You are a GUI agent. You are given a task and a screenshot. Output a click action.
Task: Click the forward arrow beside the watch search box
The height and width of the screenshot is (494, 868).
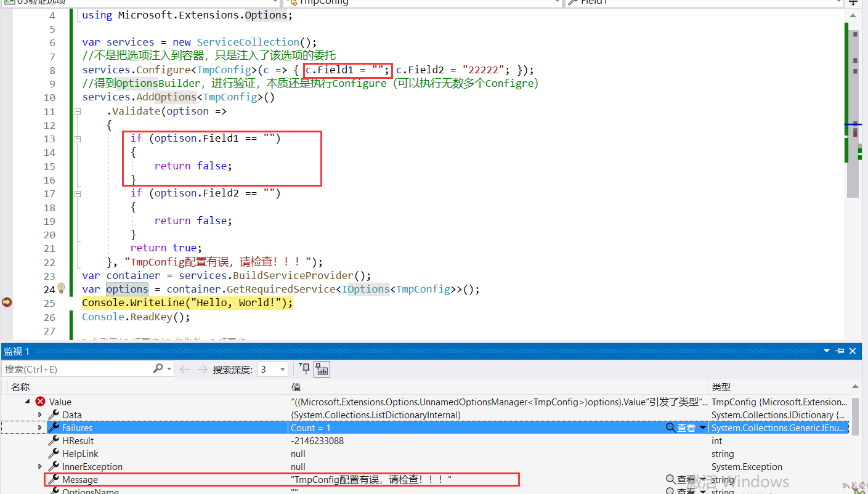(x=201, y=369)
